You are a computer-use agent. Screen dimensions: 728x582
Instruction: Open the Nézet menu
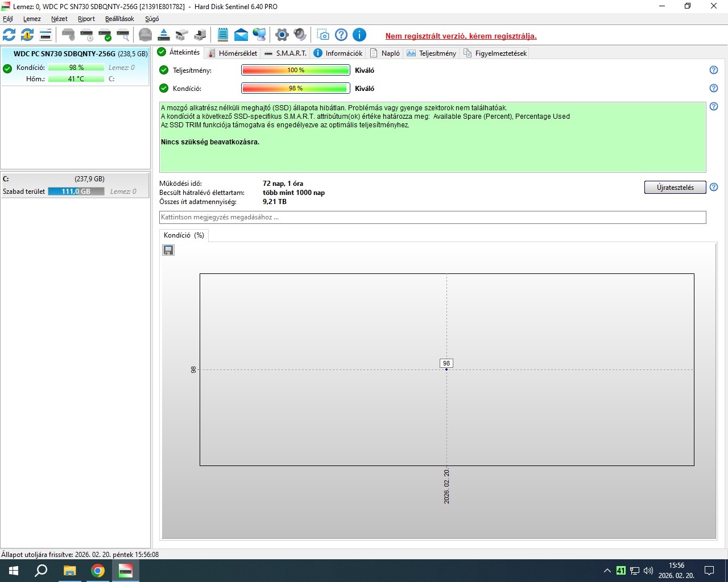(59, 19)
